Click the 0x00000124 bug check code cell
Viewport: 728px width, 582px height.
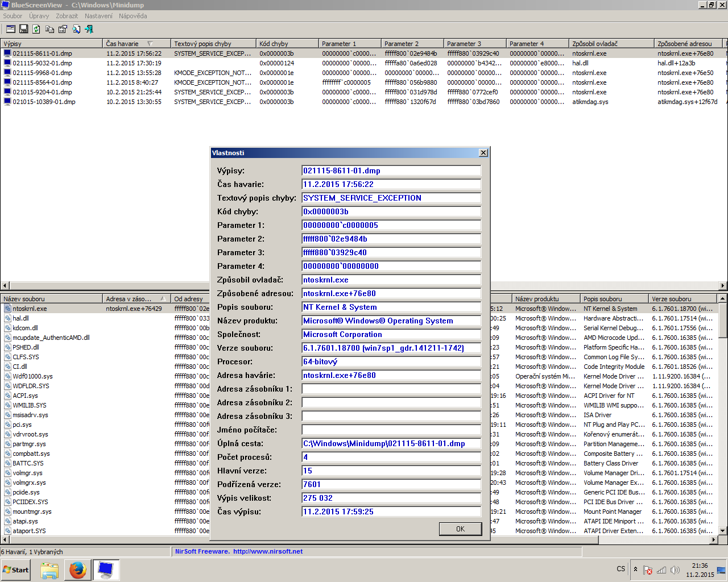[277, 63]
